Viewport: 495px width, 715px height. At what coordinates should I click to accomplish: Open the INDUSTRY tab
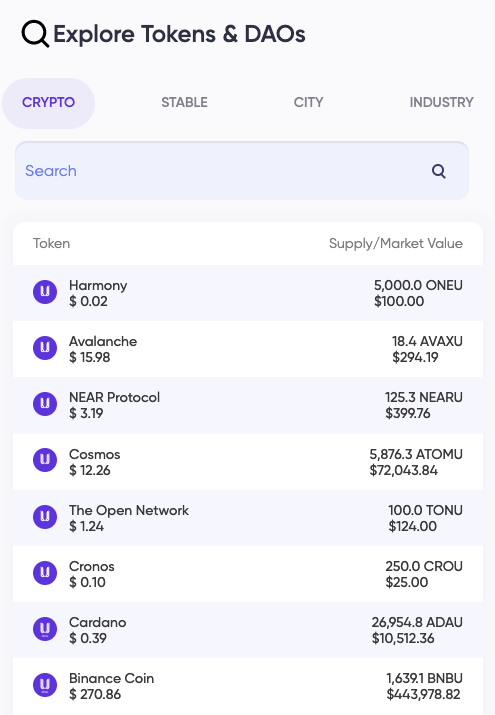click(x=441, y=102)
